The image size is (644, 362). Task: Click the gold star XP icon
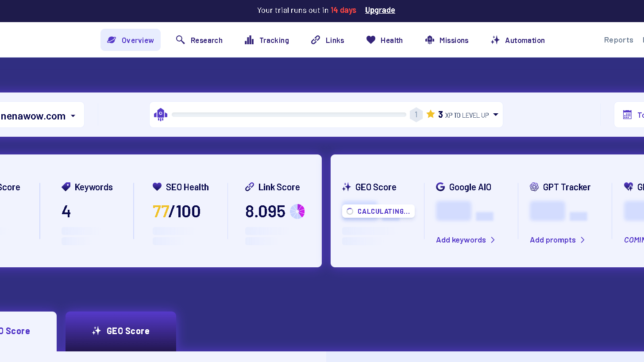pos(431,114)
